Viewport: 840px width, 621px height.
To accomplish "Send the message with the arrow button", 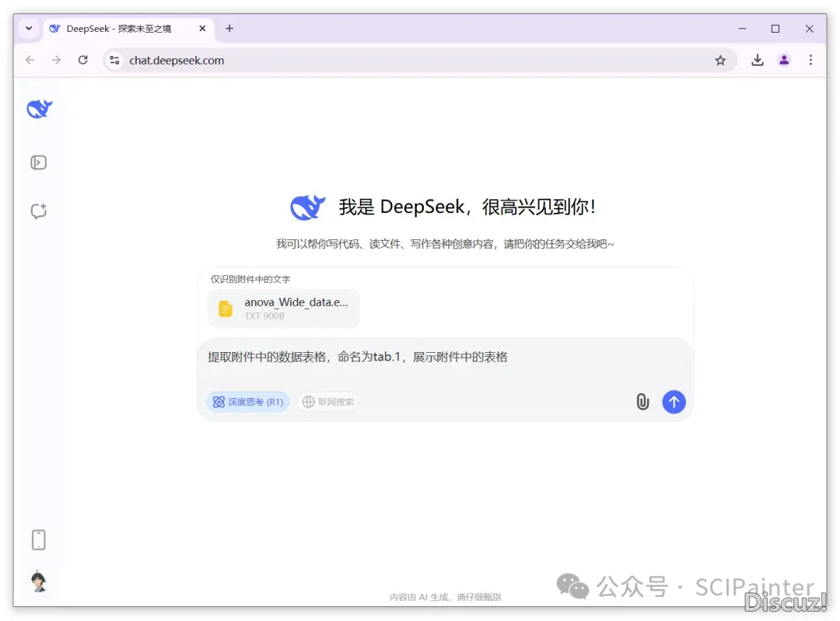I will 674,402.
